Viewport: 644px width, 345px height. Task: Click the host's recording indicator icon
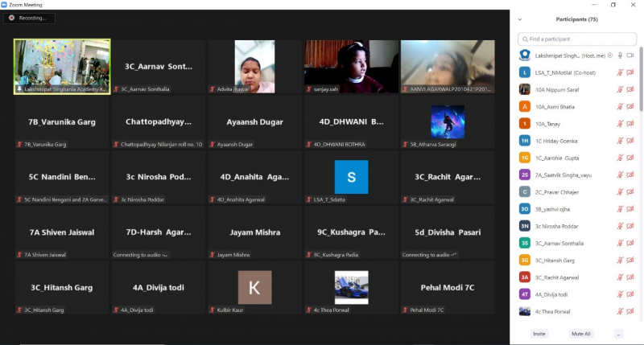click(610, 55)
